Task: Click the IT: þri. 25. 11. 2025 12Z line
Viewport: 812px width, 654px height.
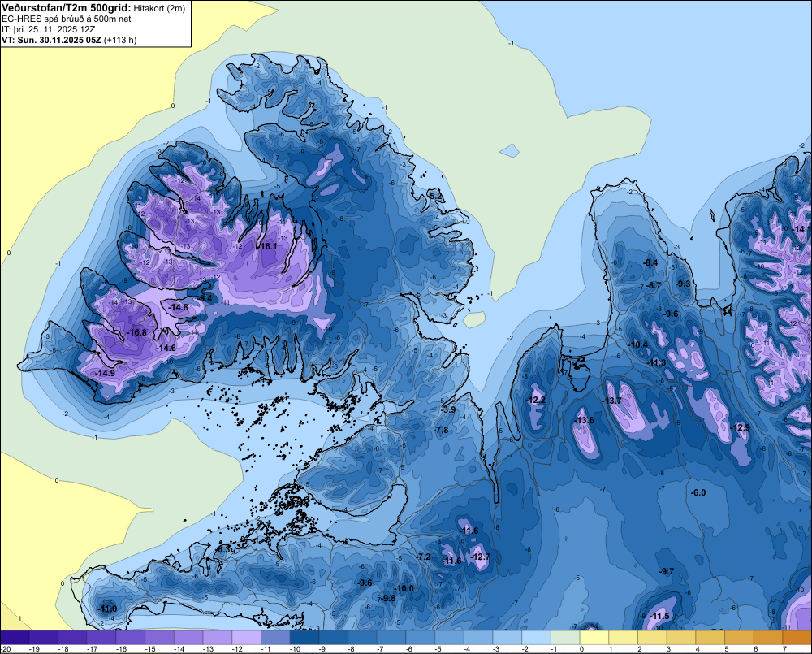Action: click(49, 29)
